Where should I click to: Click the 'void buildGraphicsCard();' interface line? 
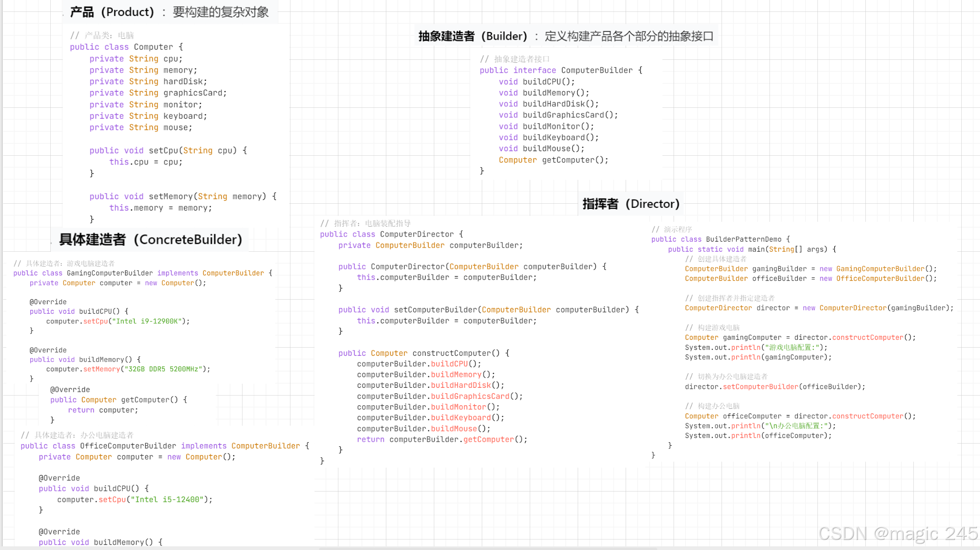click(558, 115)
